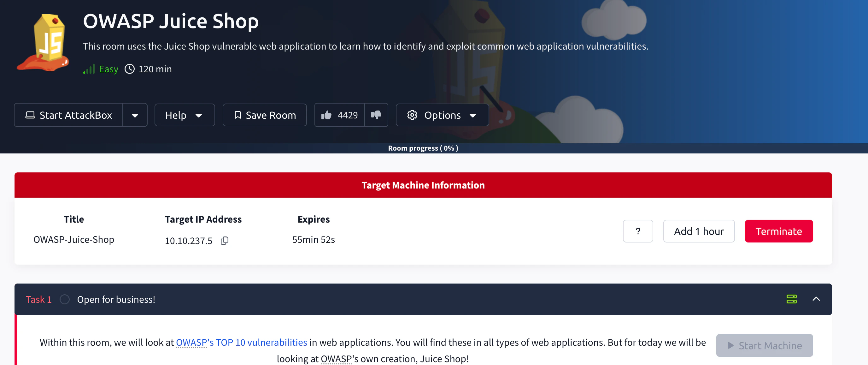Viewport: 868px width, 365px height.
Task: Click the question mark help button
Action: coord(637,231)
